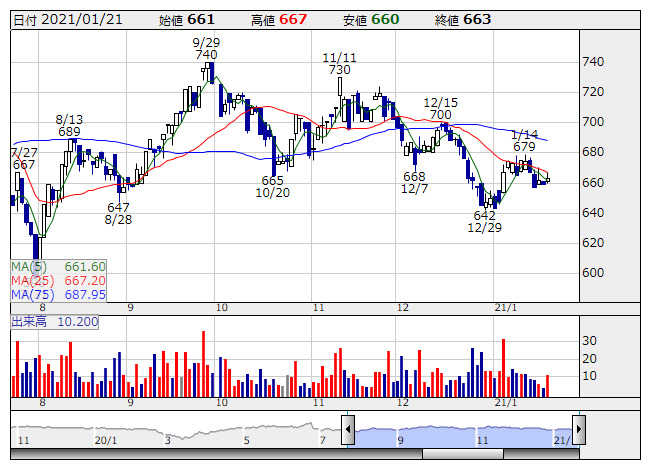Click the 740 price axis label
This screenshot has height=470, width=653.
[x=593, y=62]
